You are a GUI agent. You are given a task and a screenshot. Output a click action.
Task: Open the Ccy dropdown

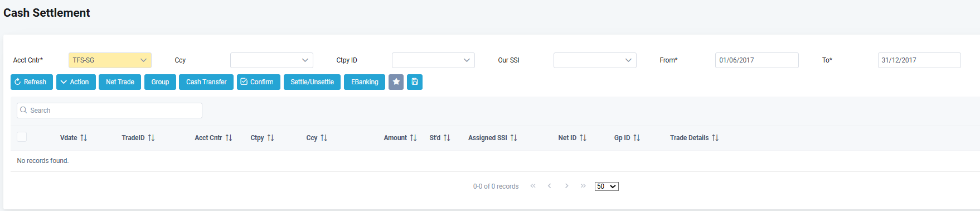pyautogui.click(x=271, y=60)
